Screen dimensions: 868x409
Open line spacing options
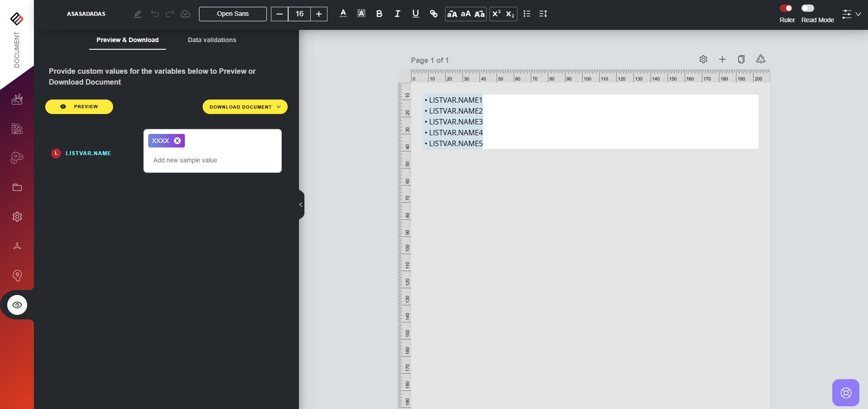click(x=543, y=14)
